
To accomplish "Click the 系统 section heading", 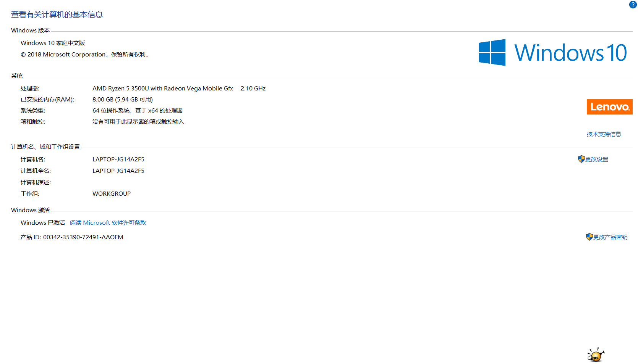I will [17, 76].
